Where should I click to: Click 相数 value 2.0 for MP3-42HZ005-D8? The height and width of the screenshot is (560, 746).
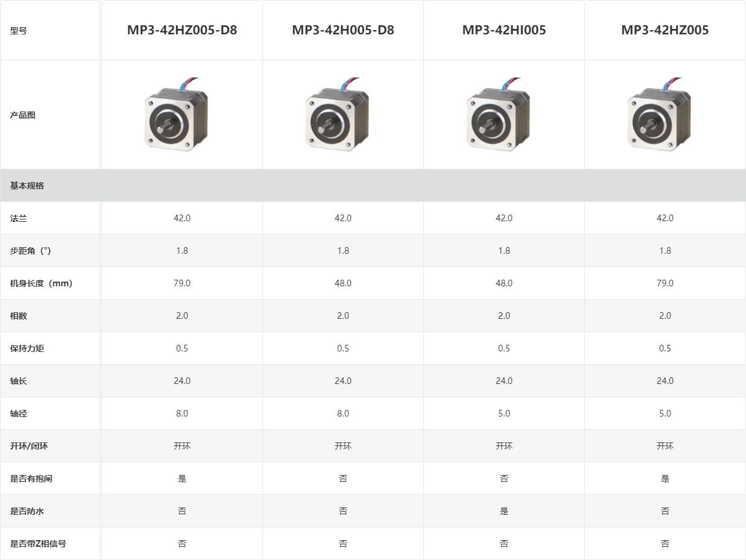point(182,316)
